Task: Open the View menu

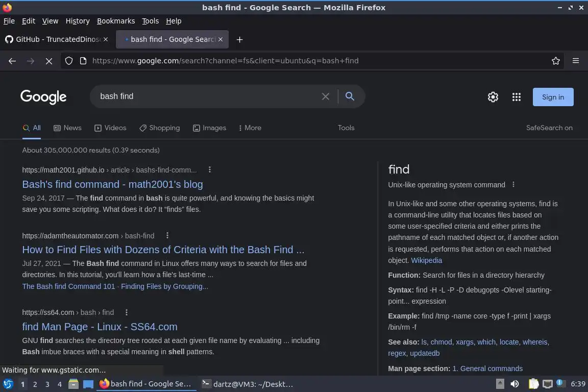Action: (50, 21)
